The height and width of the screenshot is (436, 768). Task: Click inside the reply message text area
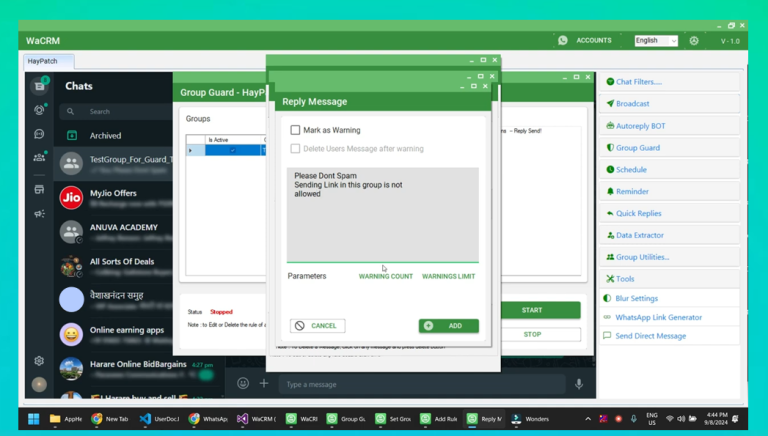[382, 215]
